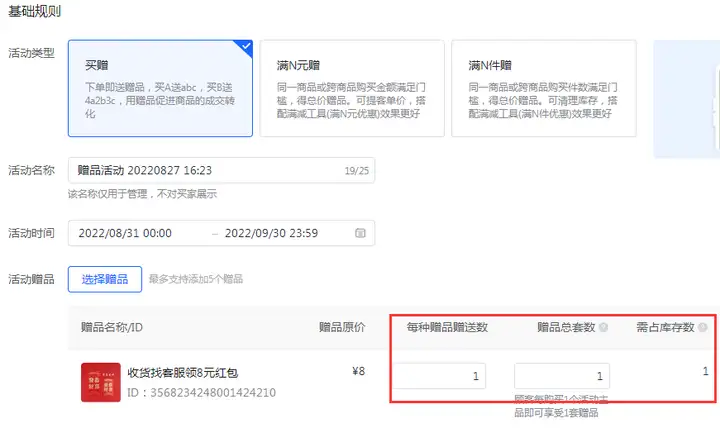Viewport: 720px width, 428px height.
Task: Select the 满N件赠 activity type card
Action: 544,88
